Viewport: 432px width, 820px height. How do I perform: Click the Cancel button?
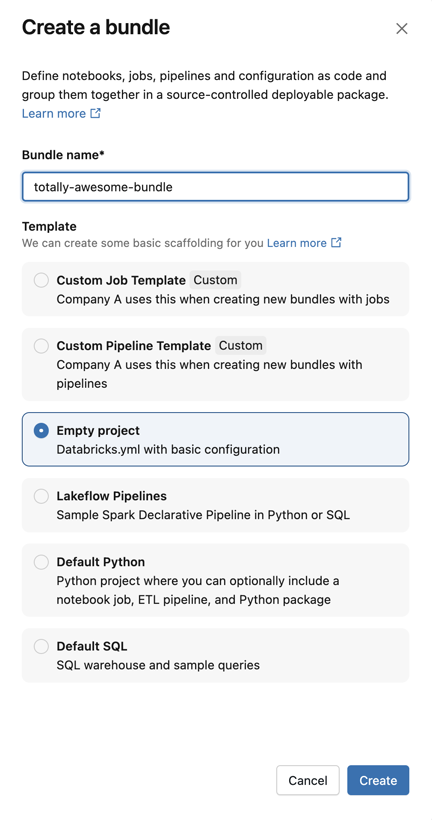308,780
